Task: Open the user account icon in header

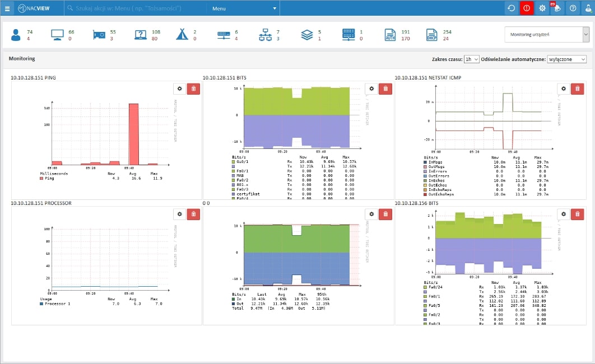Action: (x=587, y=8)
